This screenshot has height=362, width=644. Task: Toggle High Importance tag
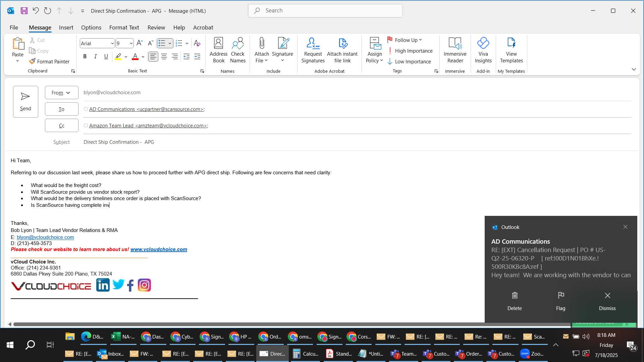click(x=410, y=51)
